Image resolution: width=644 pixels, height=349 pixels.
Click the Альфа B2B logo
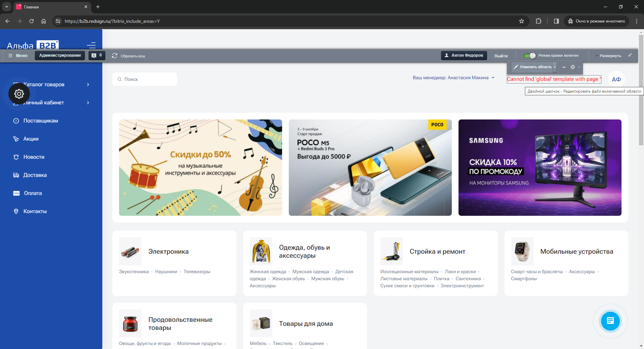(33, 45)
